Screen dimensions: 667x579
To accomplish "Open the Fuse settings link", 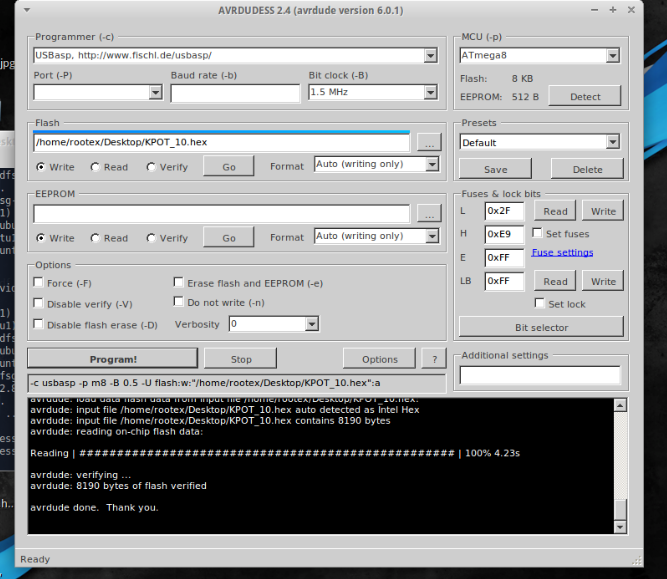I will (x=562, y=252).
